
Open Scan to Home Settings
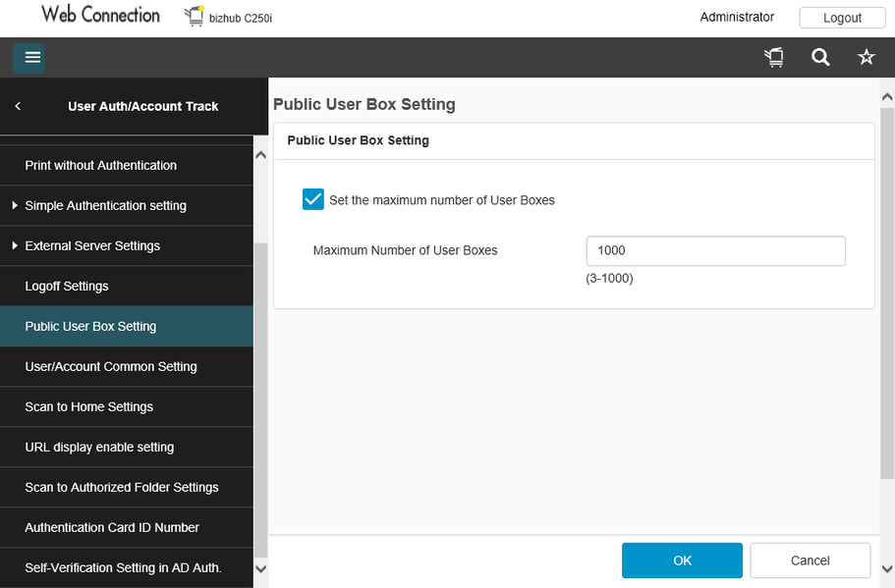[x=89, y=407]
